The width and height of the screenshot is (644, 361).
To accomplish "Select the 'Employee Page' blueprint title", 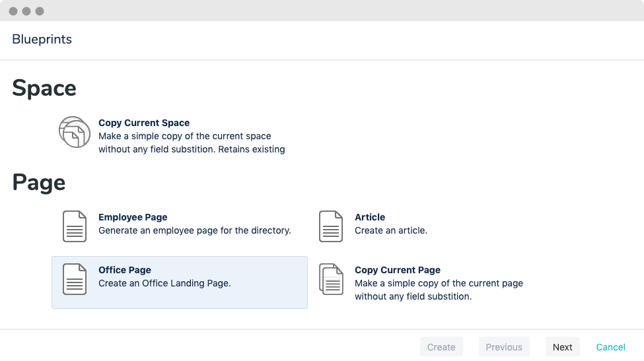I will pyautogui.click(x=133, y=217).
